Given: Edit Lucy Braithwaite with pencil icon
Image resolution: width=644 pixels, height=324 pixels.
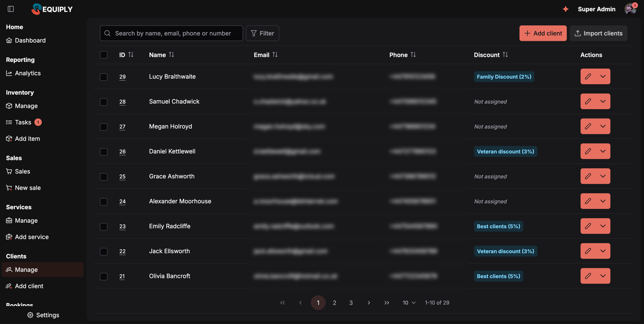Looking at the screenshot, I should (x=588, y=76).
